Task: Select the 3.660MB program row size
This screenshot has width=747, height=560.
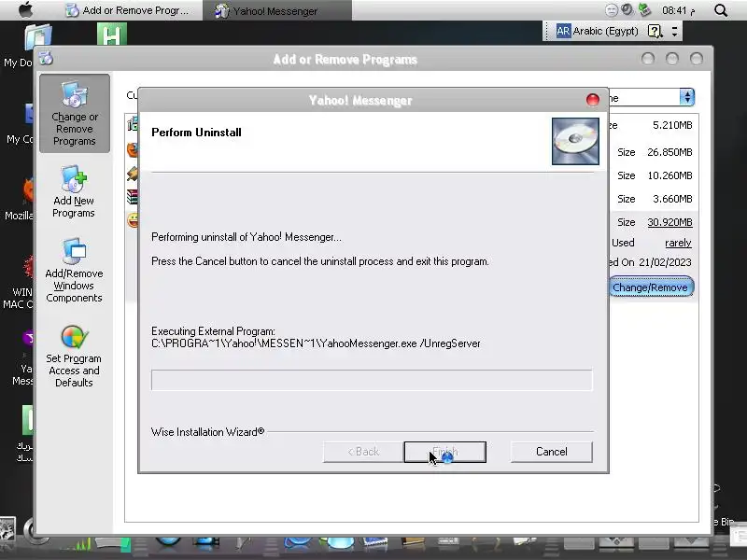Action: (x=672, y=199)
